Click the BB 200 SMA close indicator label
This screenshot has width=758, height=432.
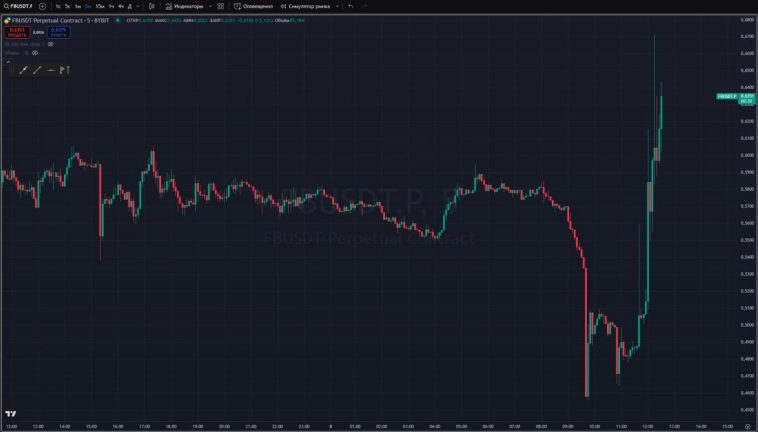tap(24, 44)
